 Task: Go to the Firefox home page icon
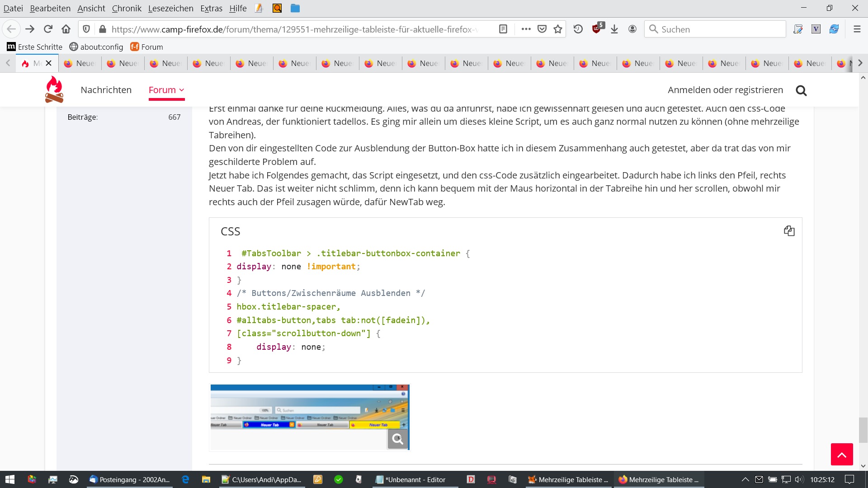tap(66, 29)
